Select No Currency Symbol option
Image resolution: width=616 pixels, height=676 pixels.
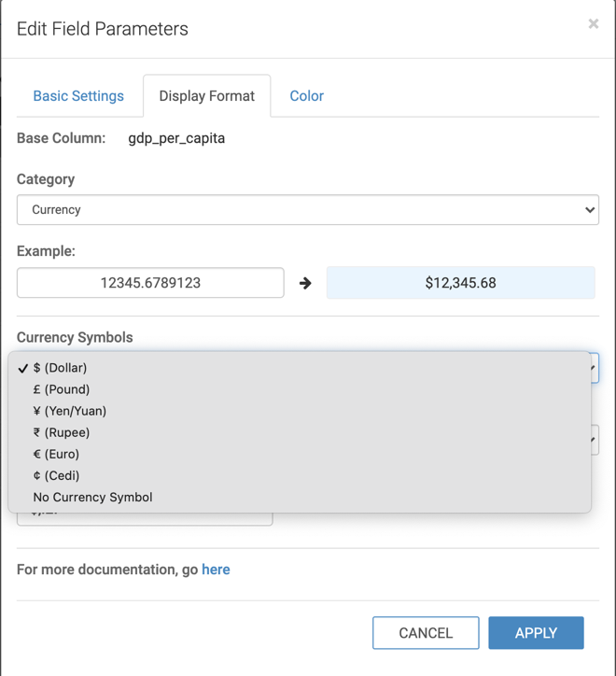pyautogui.click(x=92, y=497)
